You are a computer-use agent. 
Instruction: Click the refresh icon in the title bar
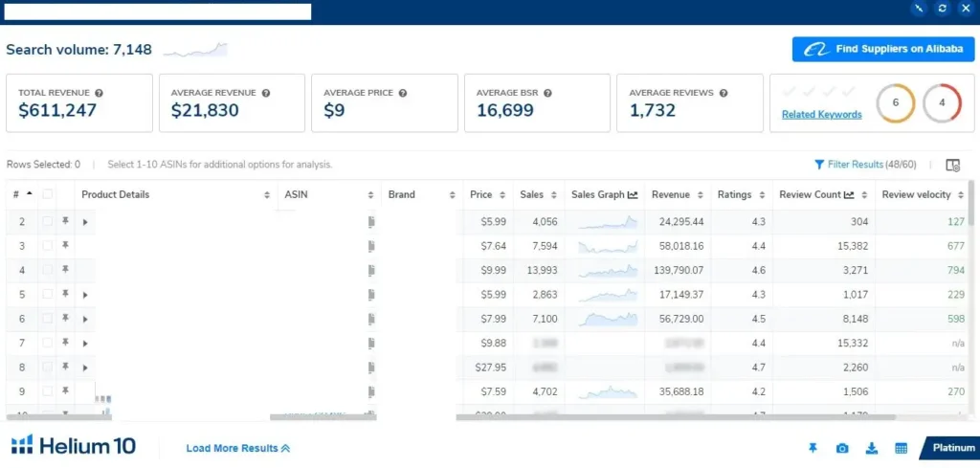942,9
